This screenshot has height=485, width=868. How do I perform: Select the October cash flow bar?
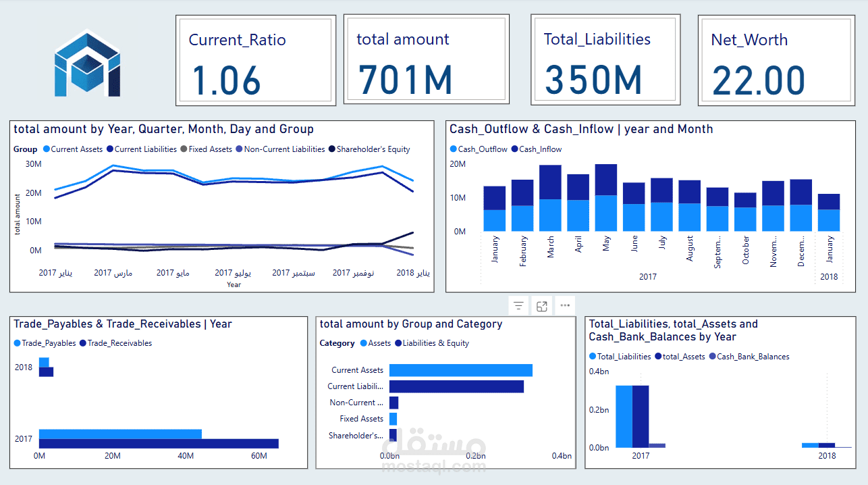click(x=745, y=212)
